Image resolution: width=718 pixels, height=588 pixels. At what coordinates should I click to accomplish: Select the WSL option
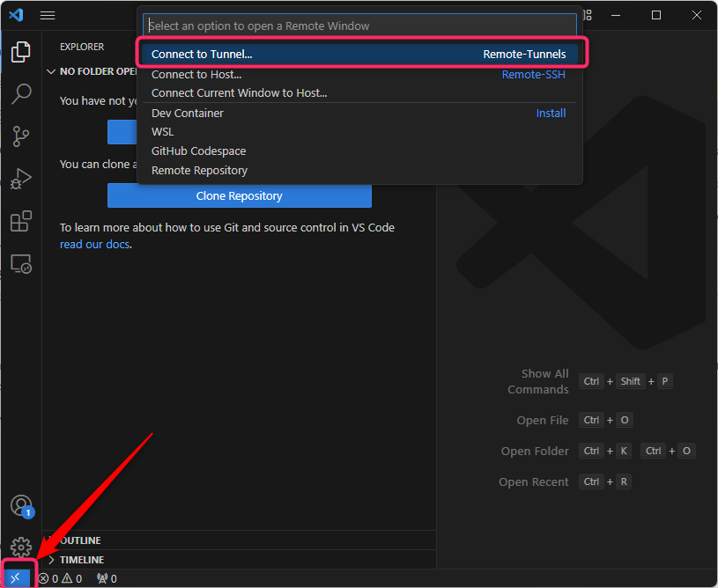(x=359, y=132)
